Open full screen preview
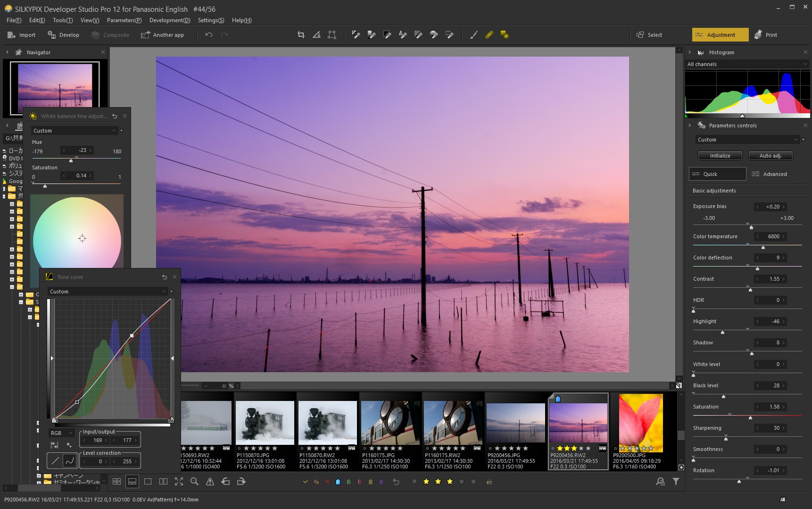The width and height of the screenshot is (812, 509). [179, 482]
